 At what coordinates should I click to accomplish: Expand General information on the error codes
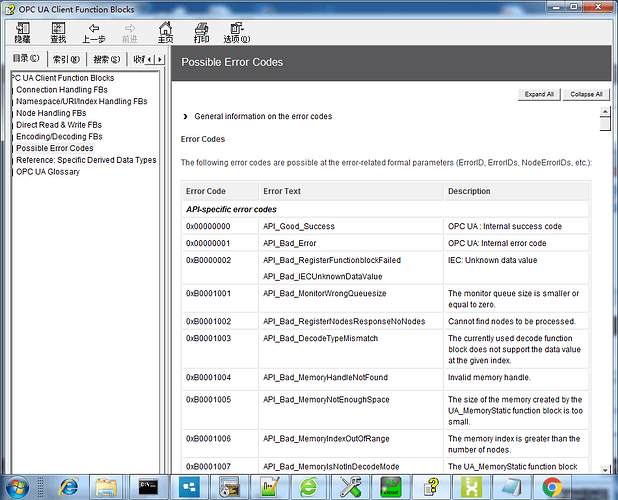tap(263, 116)
